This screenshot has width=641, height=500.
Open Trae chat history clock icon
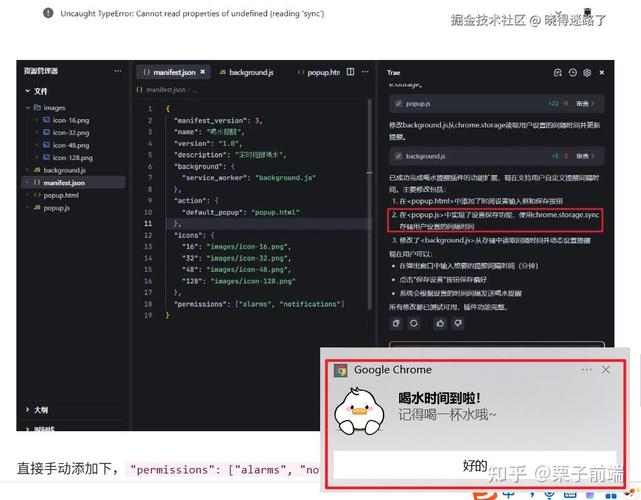(572, 72)
